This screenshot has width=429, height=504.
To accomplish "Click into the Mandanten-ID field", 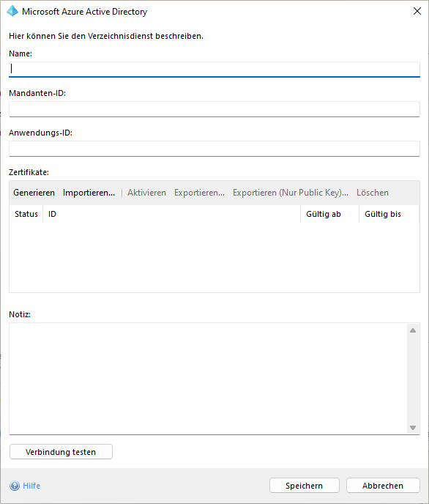I will click(x=214, y=109).
